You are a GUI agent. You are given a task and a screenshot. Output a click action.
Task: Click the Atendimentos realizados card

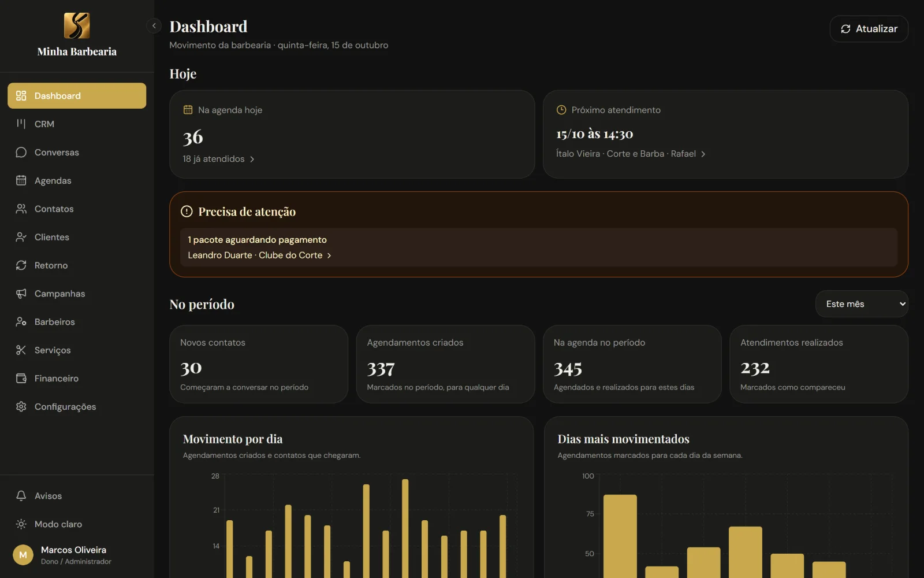(x=819, y=364)
